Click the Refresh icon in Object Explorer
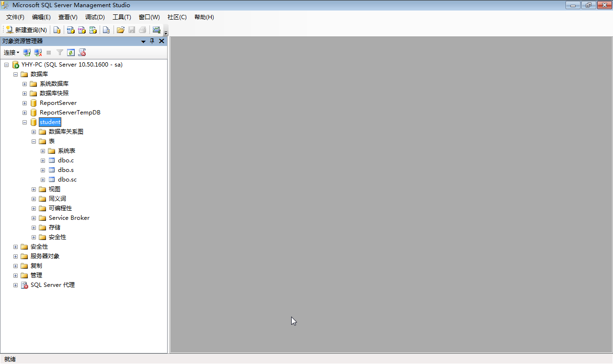Viewport: 613px width, 364px height. click(x=71, y=52)
